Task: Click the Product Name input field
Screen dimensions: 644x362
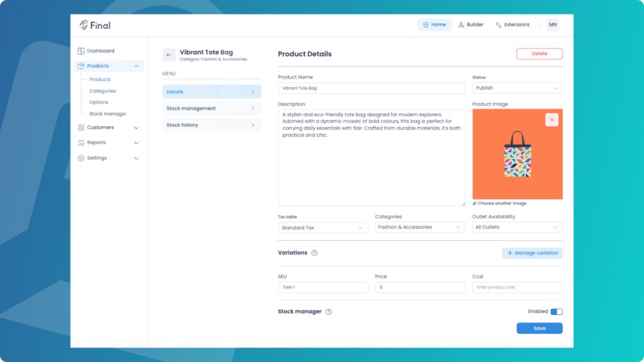Action: click(372, 88)
